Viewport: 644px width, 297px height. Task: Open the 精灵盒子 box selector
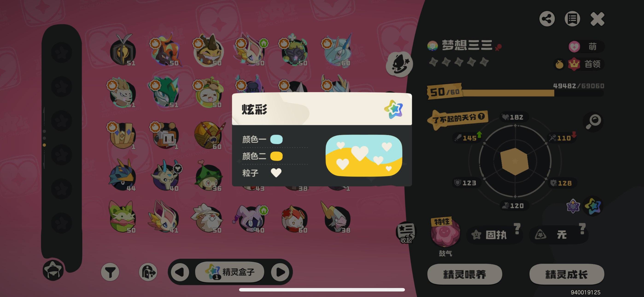[229, 272]
